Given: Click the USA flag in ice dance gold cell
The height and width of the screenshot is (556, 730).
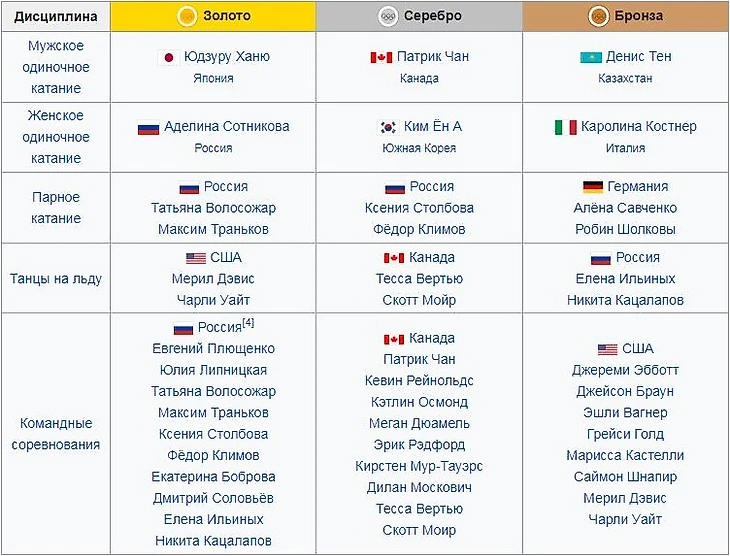Looking at the screenshot, I should tap(196, 258).
